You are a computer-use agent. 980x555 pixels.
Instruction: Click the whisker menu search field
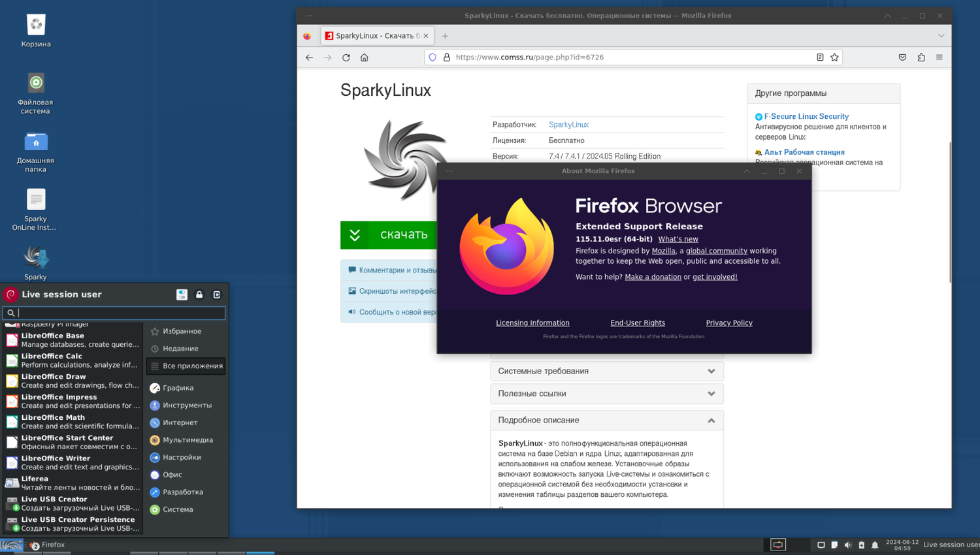pyautogui.click(x=114, y=313)
